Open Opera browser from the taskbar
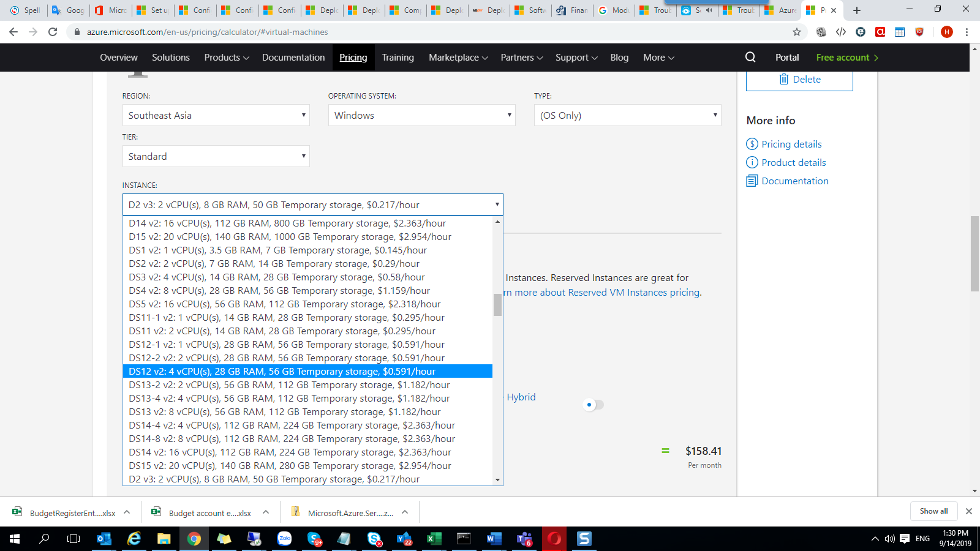Image resolution: width=980 pixels, height=551 pixels. click(x=554, y=539)
